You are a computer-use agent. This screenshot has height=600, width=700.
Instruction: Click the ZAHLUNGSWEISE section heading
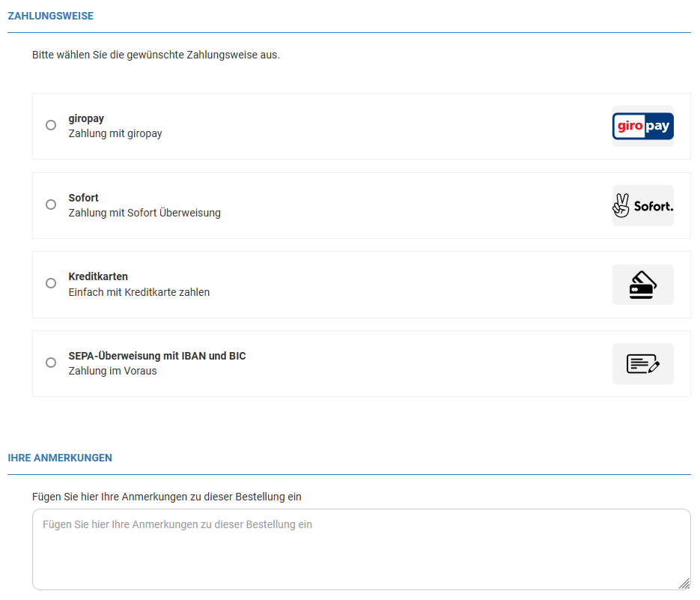tap(50, 16)
